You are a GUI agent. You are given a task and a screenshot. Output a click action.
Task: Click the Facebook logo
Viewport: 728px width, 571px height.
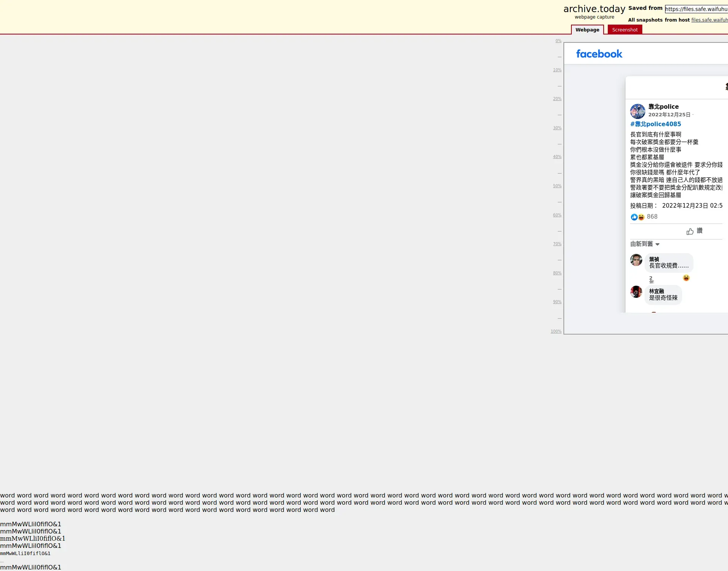coord(599,54)
